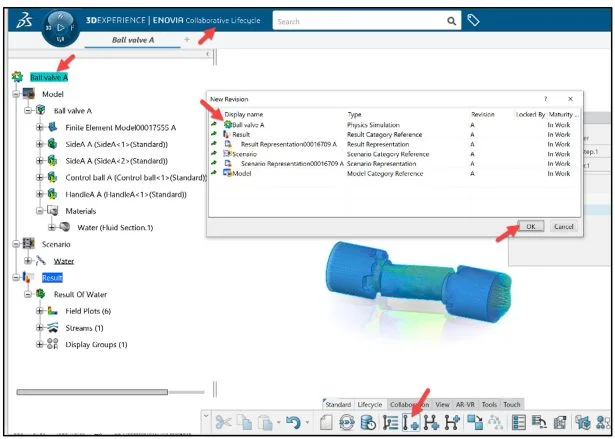Screen dimensions: 615x439
Task: Select the Ball valve A document tab
Action: point(130,39)
